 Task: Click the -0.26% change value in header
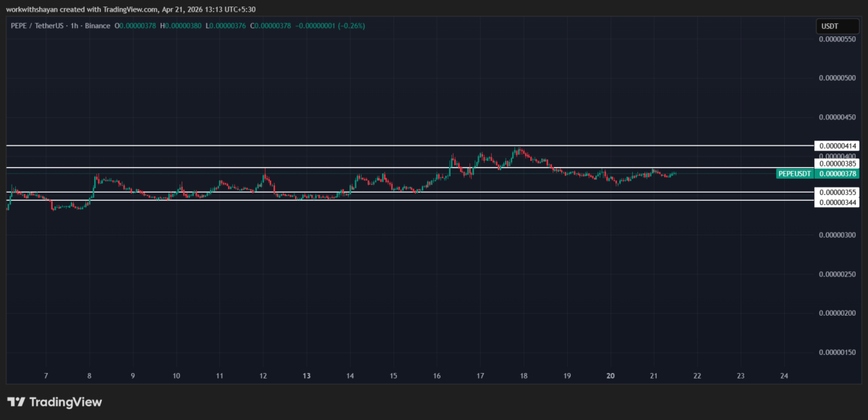click(x=353, y=26)
